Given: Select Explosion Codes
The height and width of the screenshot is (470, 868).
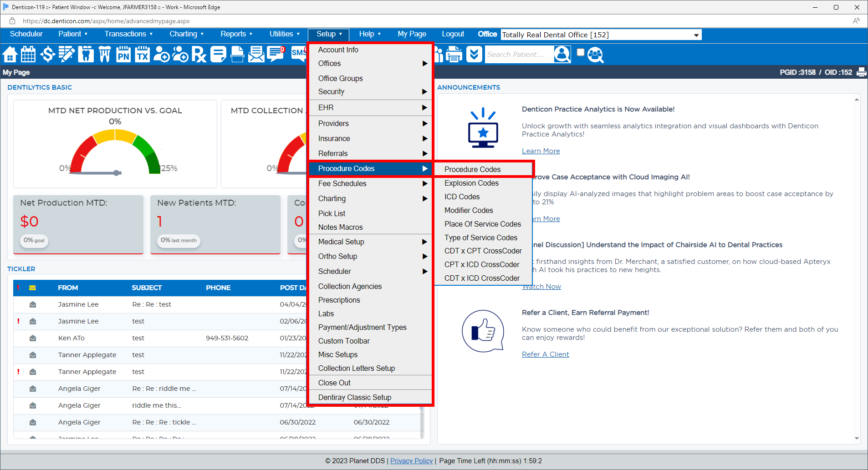Looking at the screenshot, I should coord(483,183).
